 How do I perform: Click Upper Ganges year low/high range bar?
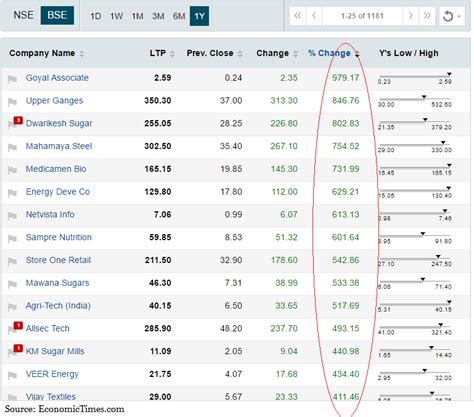[x=415, y=99]
